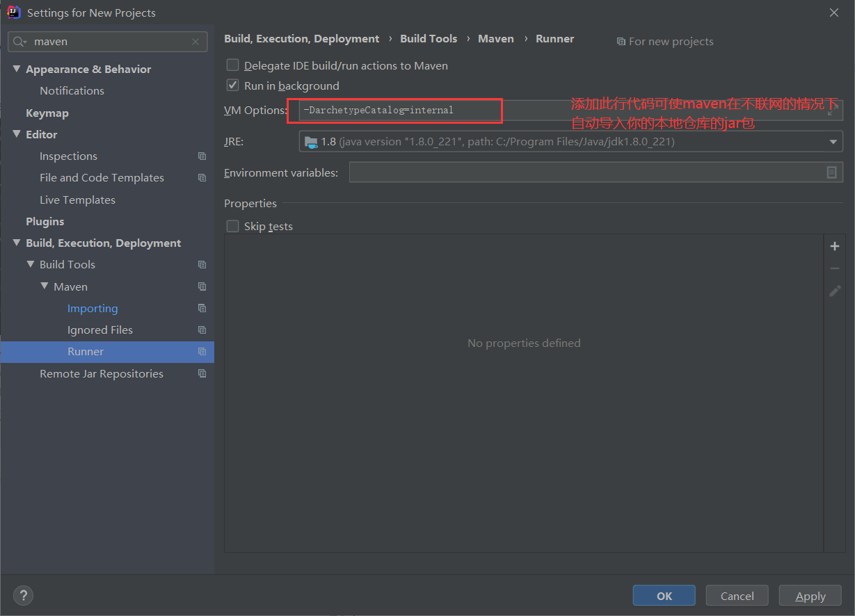Open the JRE dropdown list
Viewport: 855px width, 616px height.
tap(833, 142)
